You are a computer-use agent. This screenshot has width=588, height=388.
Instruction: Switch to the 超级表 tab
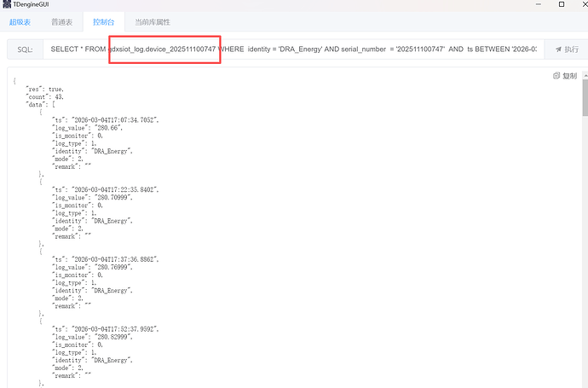coord(20,20)
